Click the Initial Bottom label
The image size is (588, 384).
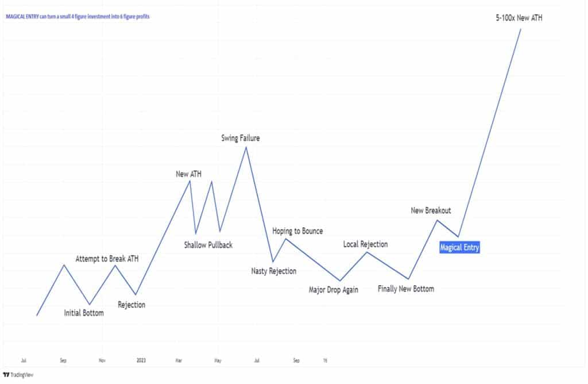[84, 313]
